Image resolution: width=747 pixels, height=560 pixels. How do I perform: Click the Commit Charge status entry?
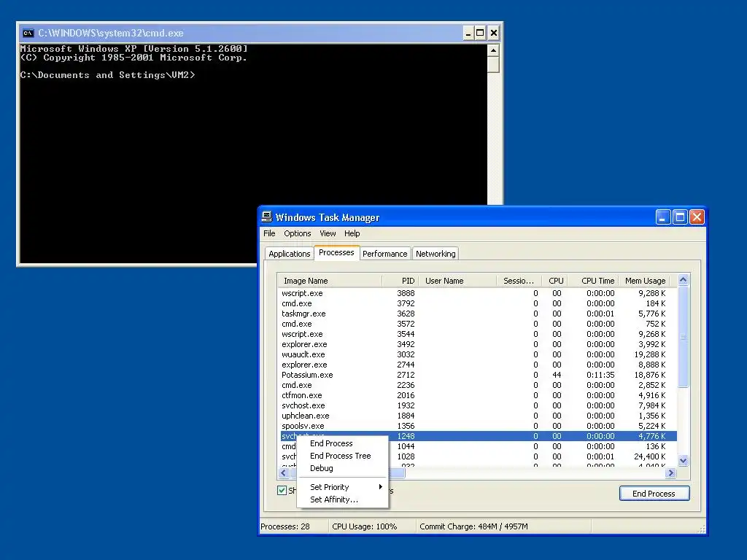tap(473, 526)
